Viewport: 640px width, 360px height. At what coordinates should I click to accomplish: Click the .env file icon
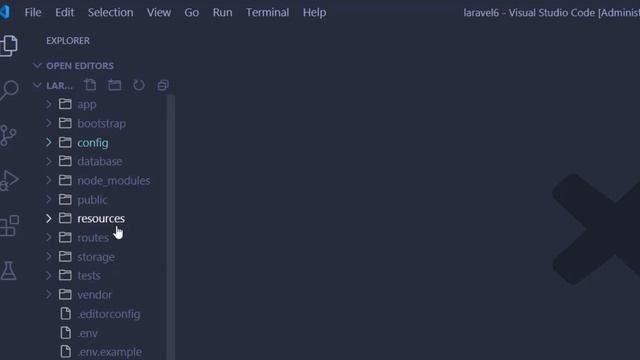(x=65, y=333)
